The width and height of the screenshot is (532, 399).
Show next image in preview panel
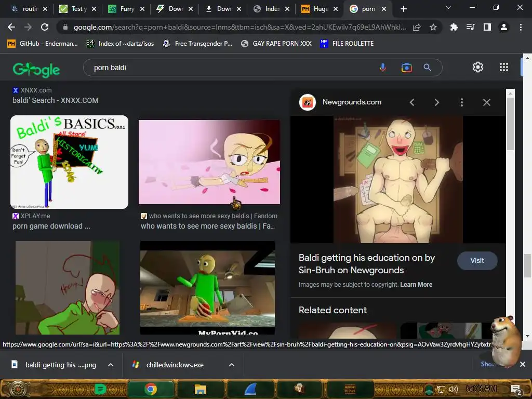pyautogui.click(x=436, y=102)
